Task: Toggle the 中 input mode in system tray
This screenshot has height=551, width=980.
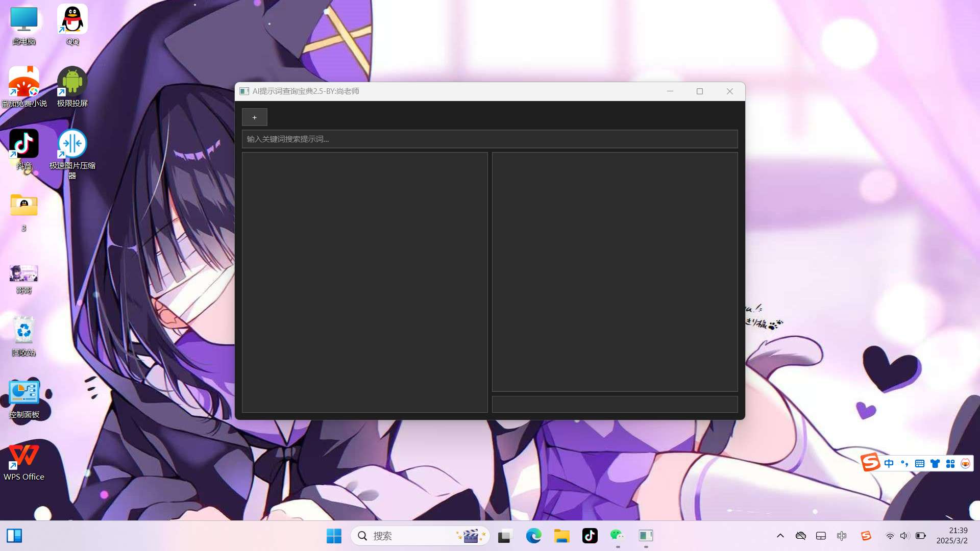Action: [842, 536]
